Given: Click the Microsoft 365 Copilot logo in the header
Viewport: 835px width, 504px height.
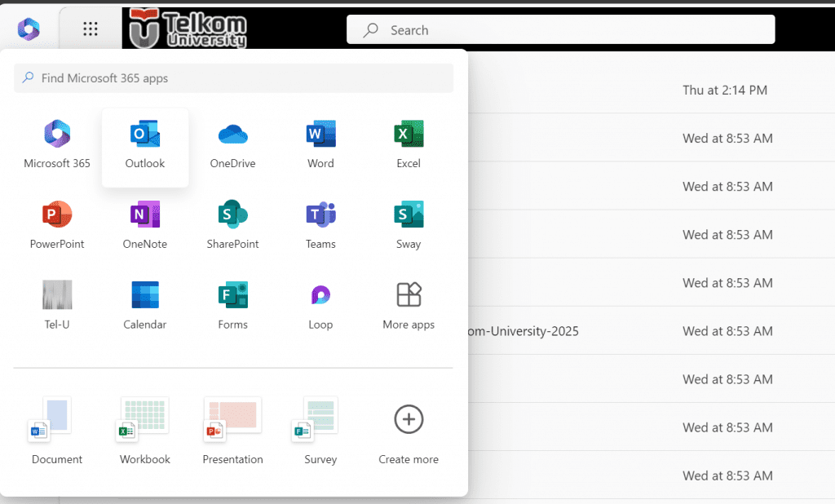Looking at the screenshot, I should pos(29,29).
